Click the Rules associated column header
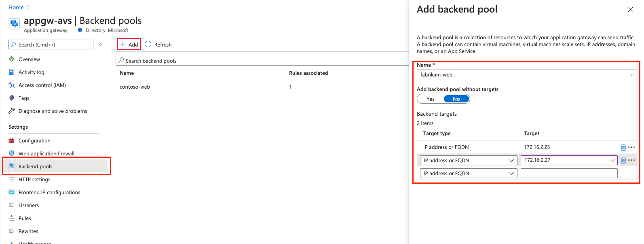This screenshot has width=644, height=244. click(308, 73)
